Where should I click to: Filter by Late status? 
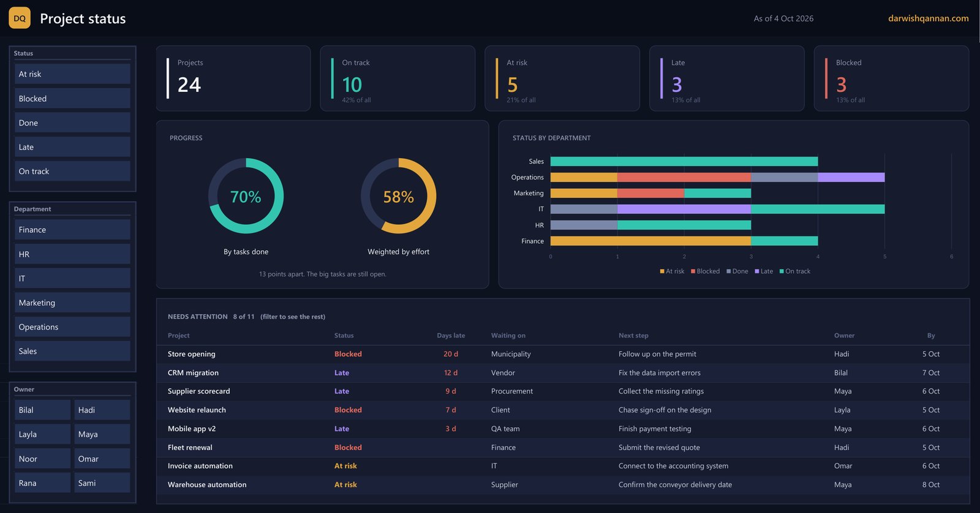73,147
